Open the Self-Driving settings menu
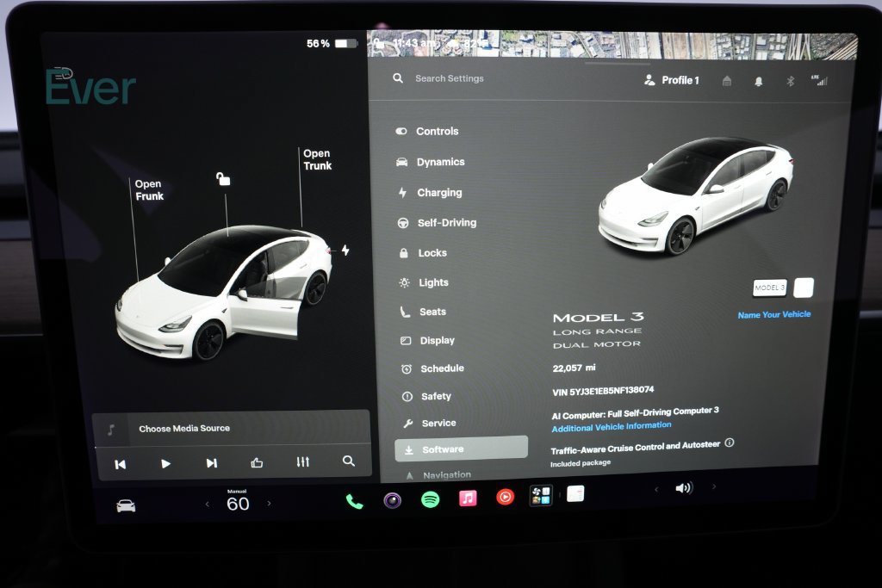Viewport: 882px width, 588px height. tap(437, 223)
